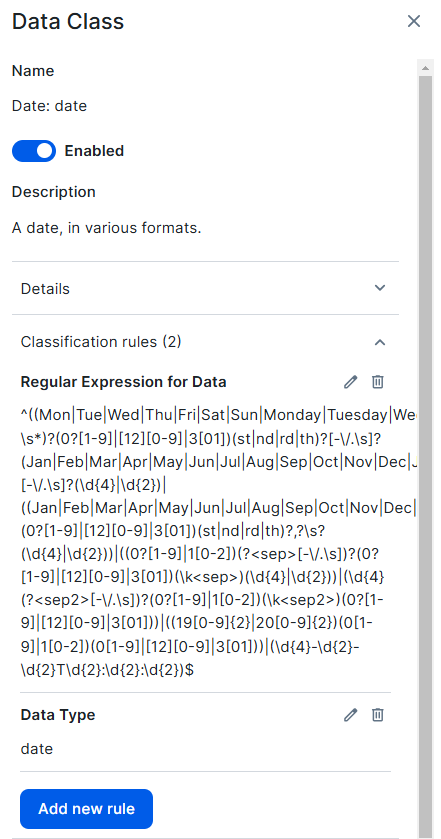Viewport: 441px width, 839px height.
Task: Disable the Enabled toggle switch
Action: click(x=34, y=151)
